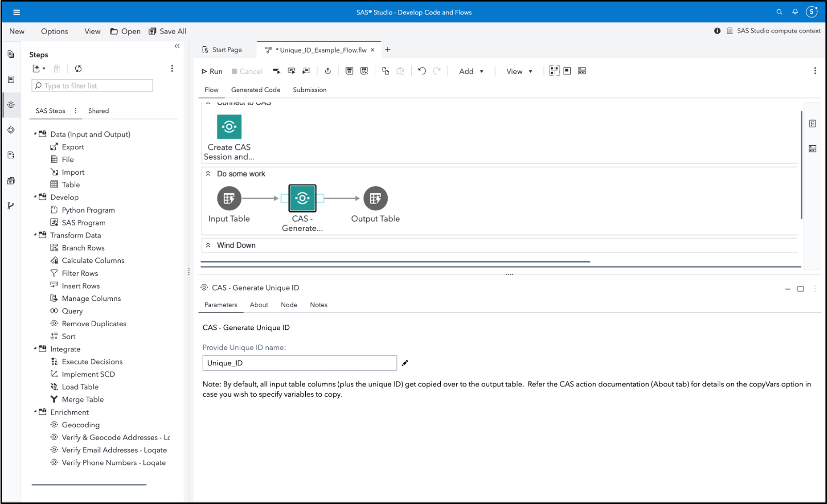Open the Options menu

pyautogui.click(x=55, y=31)
